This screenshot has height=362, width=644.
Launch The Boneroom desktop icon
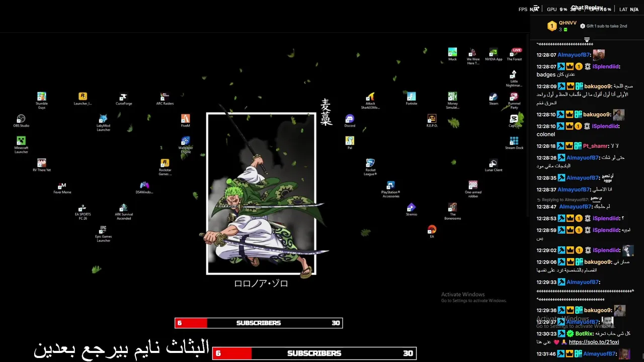coord(452,211)
